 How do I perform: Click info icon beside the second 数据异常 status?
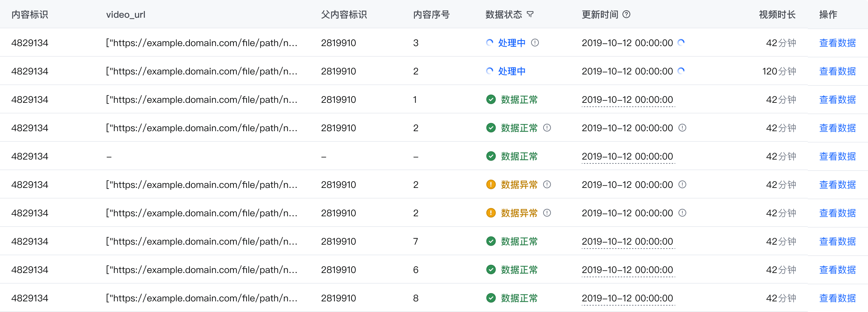click(x=547, y=213)
